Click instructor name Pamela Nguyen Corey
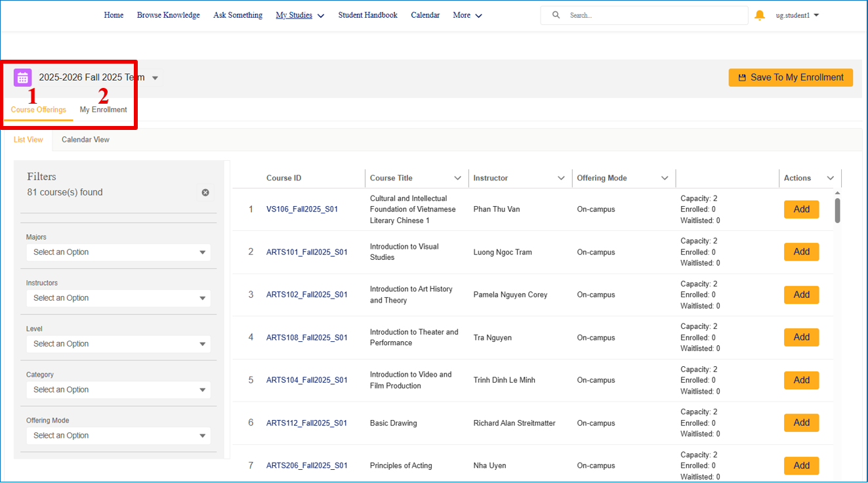The image size is (868, 483). (x=510, y=295)
